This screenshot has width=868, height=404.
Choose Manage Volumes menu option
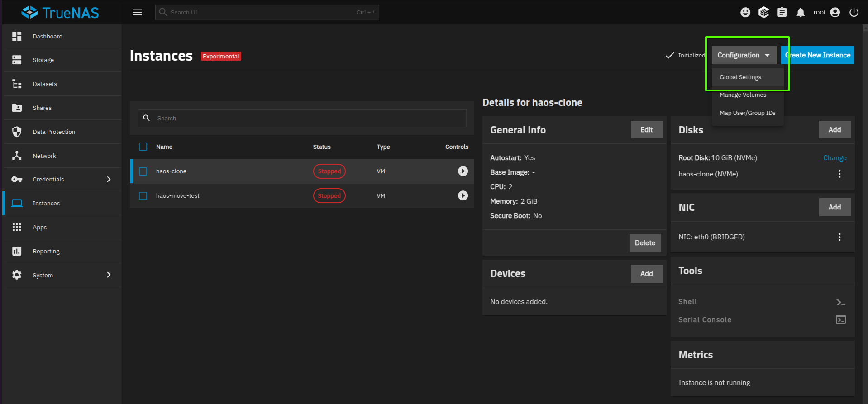point(743,95)
